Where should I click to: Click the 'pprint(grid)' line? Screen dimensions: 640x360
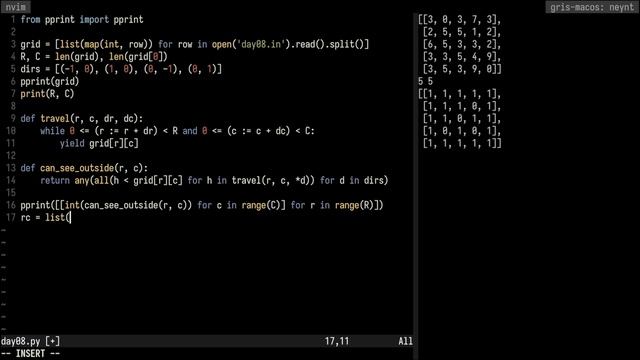pyautogui.click(x=50, y=82)
